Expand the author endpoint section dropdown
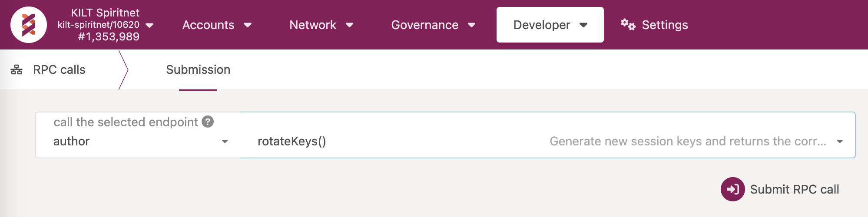This screenshot has width=868, height=217. (x=225, y=141)
